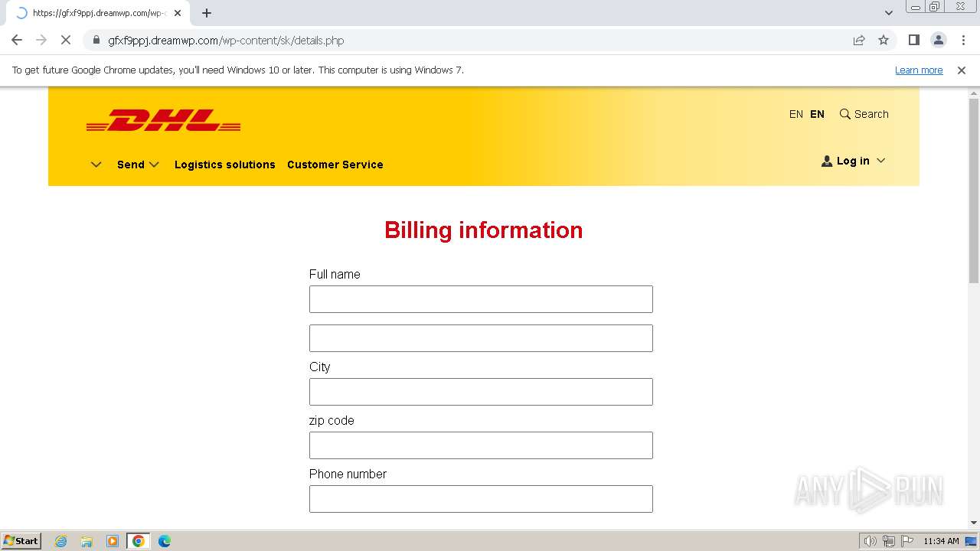Click the browser back arrow

(x=17, y=40)
